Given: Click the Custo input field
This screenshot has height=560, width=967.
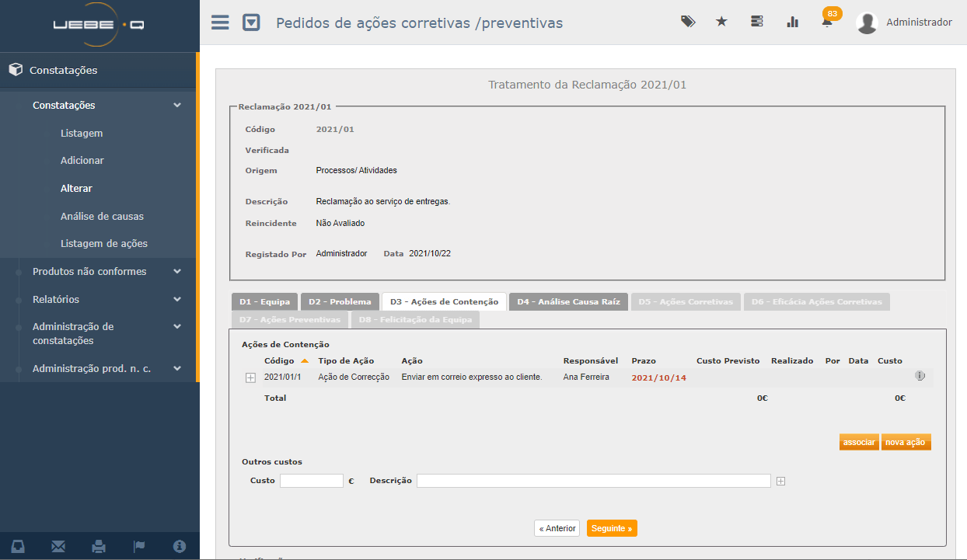Looking at the screenshot, I should [x=311, y=481].
